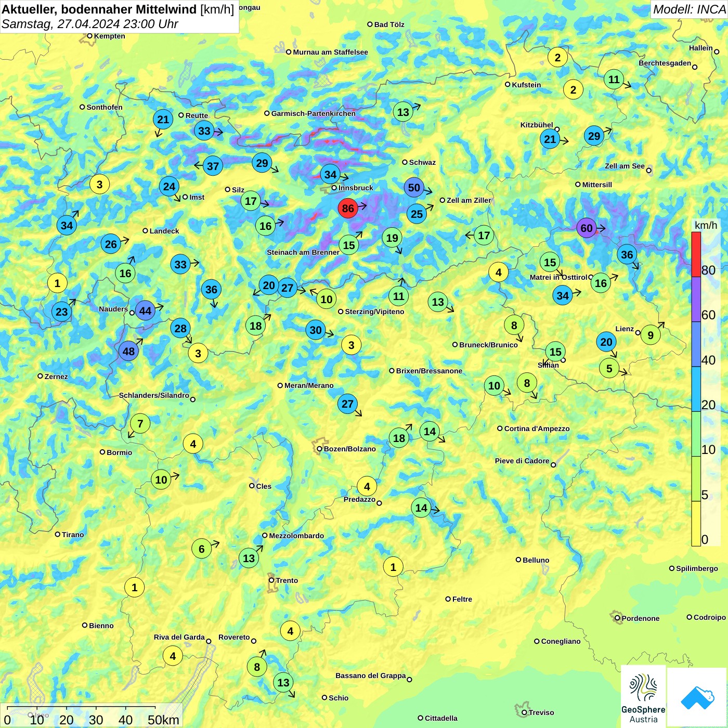
Task: Select the light-blue 20–40 km/h legend segment
Action: point(696,389)
